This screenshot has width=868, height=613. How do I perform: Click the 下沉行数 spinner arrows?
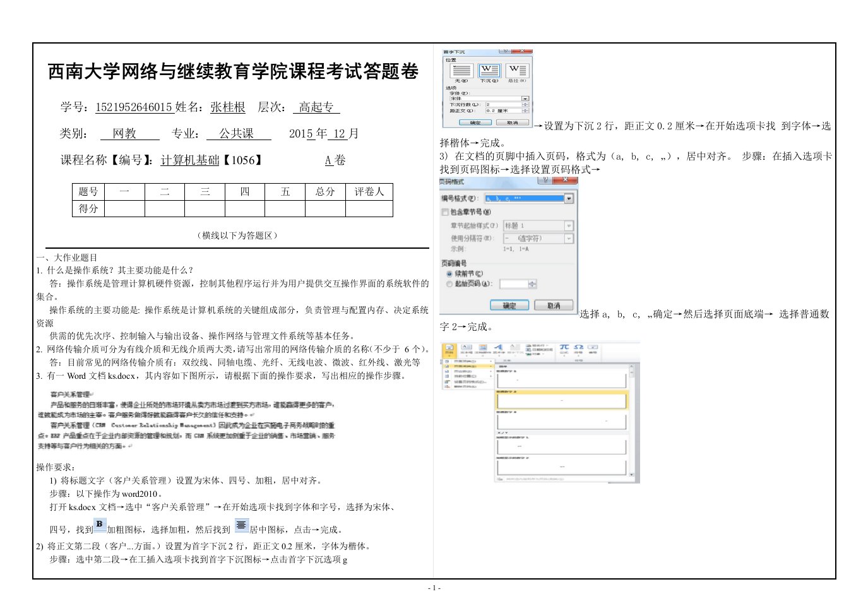526,105
